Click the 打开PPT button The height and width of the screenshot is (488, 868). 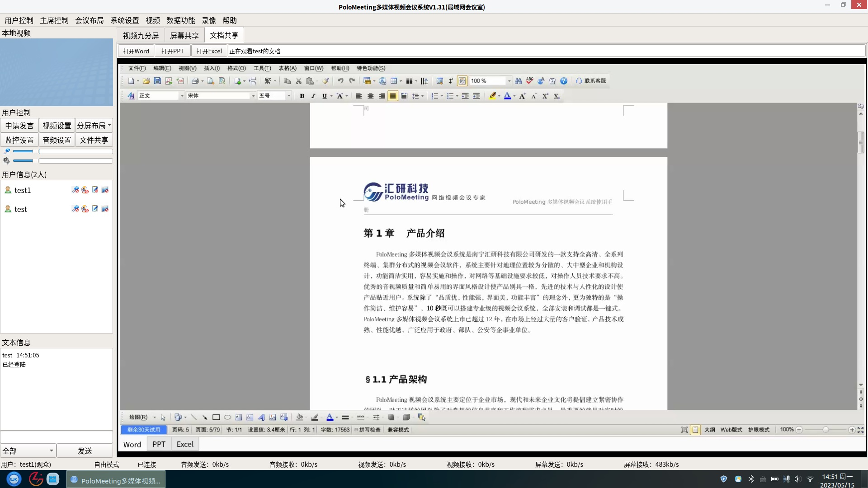172,51
